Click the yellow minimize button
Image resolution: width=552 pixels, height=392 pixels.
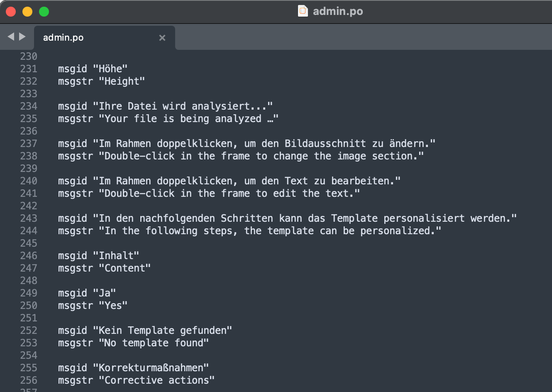[27, 11]
